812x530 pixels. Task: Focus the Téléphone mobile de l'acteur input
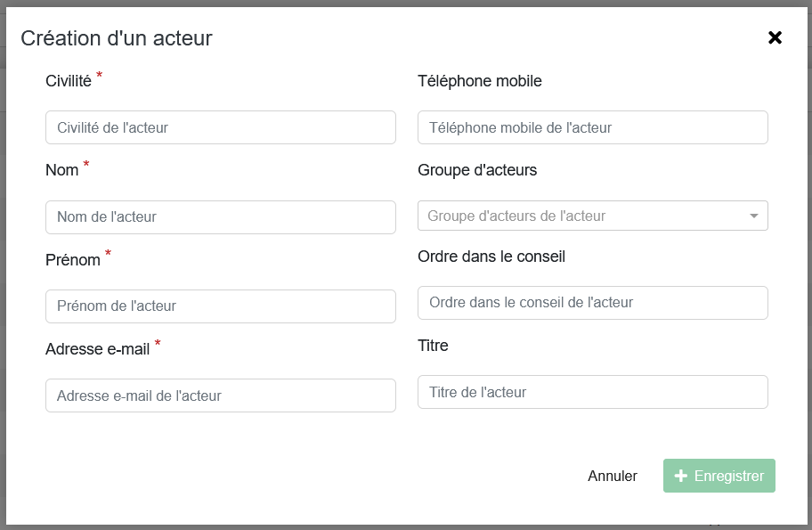pos(592,127)
